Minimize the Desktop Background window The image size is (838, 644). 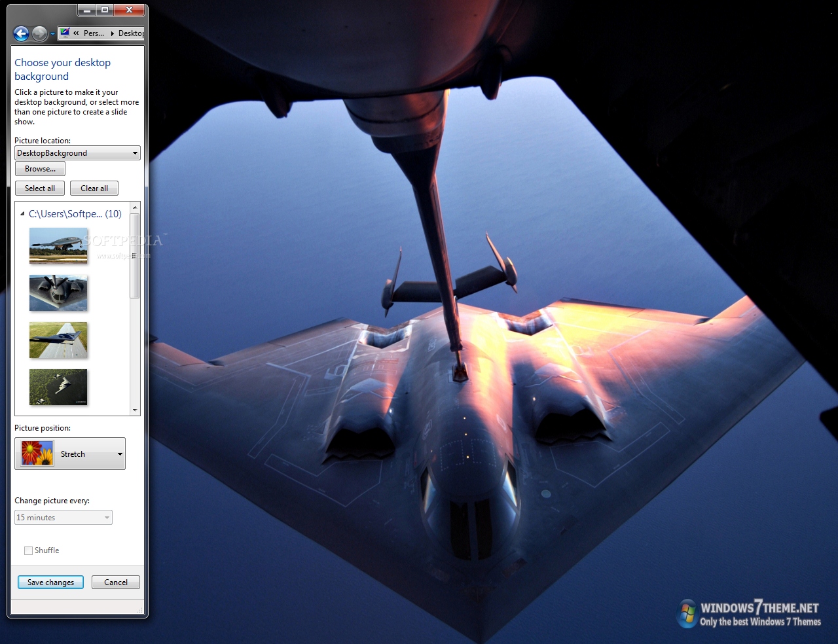click(86, 10)
